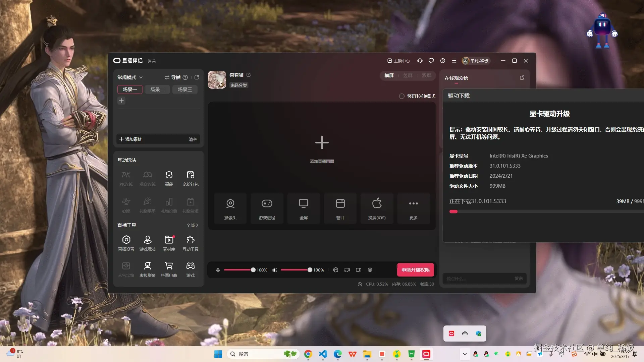Switch to 双屏 display mode
This screenshot has width=644, height=362.
pos(426,75)
